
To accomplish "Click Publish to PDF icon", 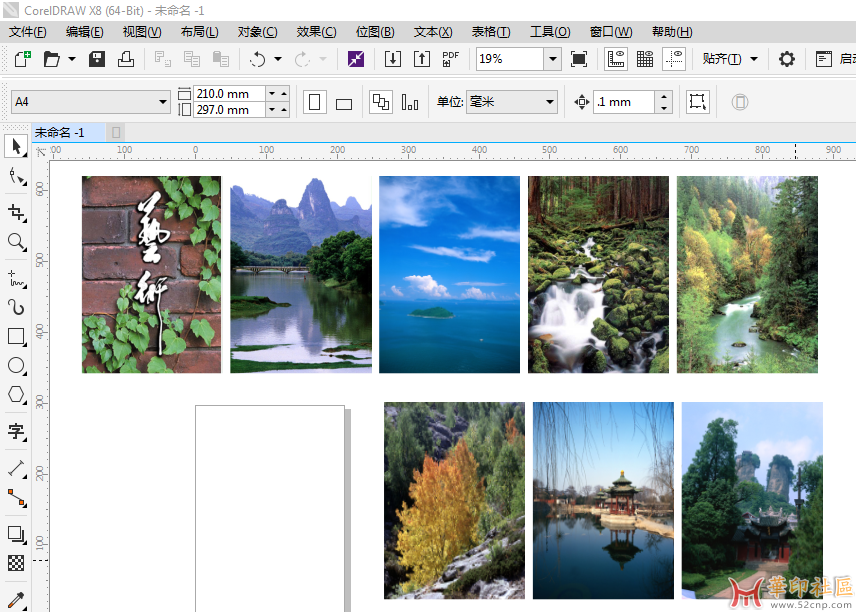I will click(x=450, y=58).
